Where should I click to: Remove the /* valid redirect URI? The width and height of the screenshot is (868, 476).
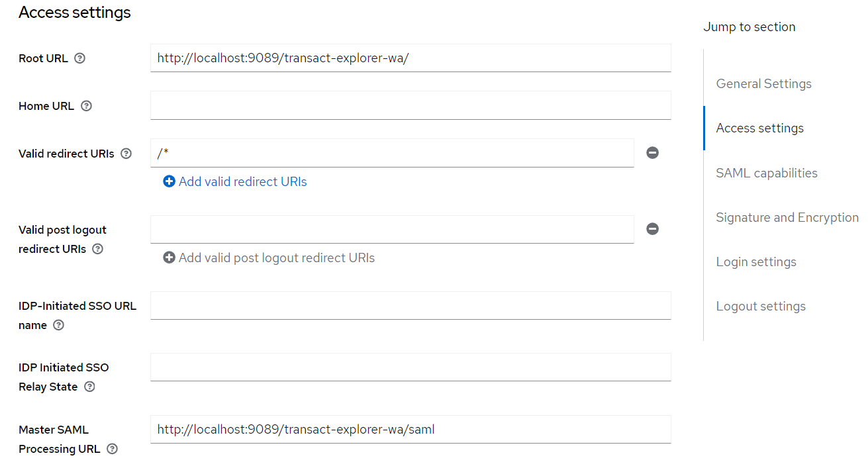(x=652, y=153)
